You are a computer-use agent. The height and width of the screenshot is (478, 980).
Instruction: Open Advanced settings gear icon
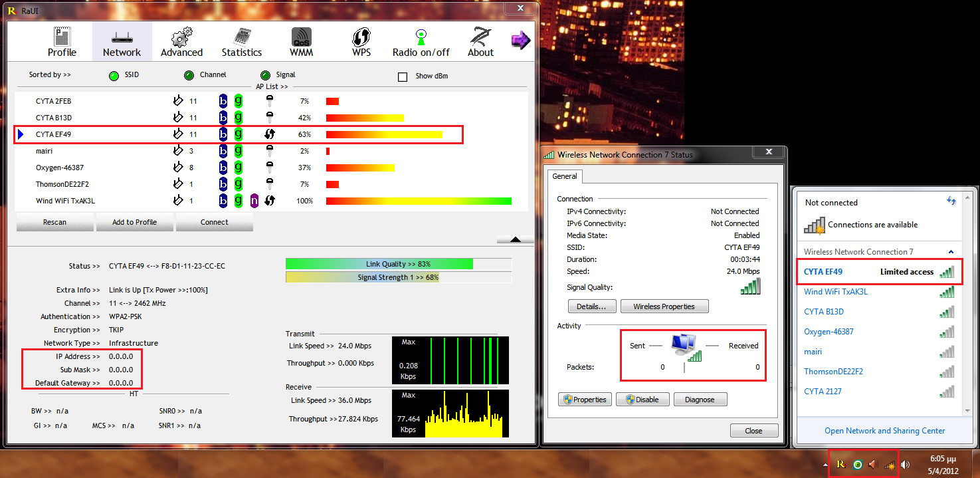point(181,41)
